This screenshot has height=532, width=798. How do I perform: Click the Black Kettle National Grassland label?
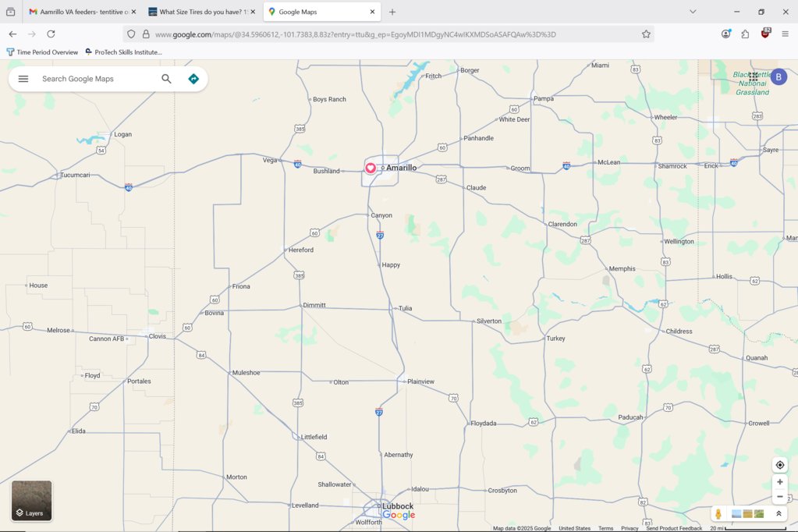pyautogui.click(x=752, y=83)
